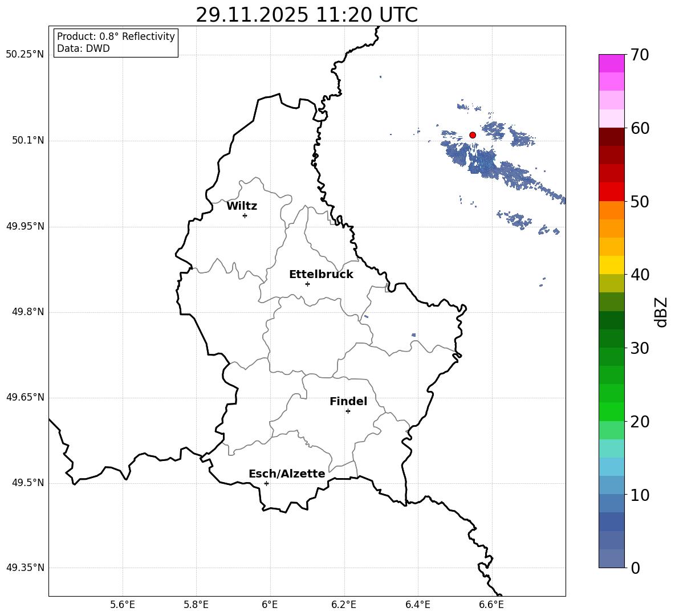Click the 6.6°E longitude label
The width and height of the screenshot is (675, 616).
coord(491,605)
